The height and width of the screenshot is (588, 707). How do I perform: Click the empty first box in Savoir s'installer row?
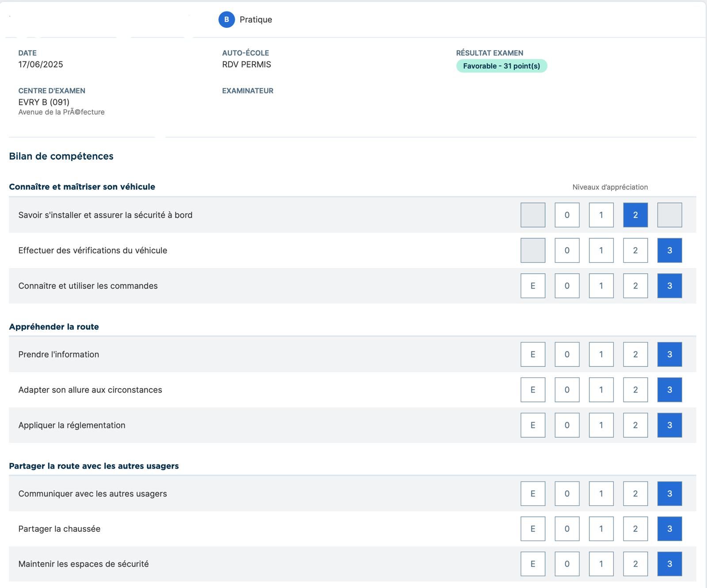click(533, 215)
